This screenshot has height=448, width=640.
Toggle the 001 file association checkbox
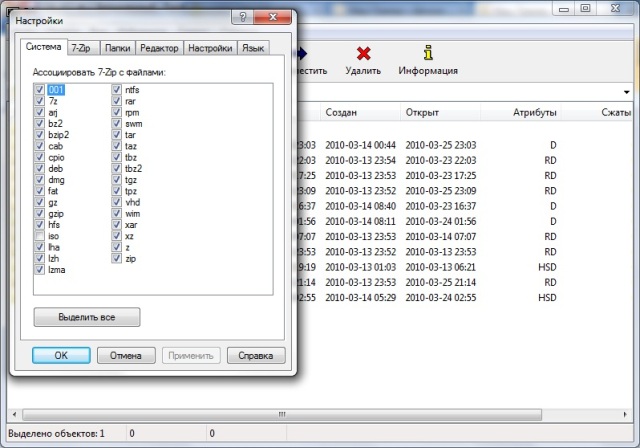[x=40, y=89]
